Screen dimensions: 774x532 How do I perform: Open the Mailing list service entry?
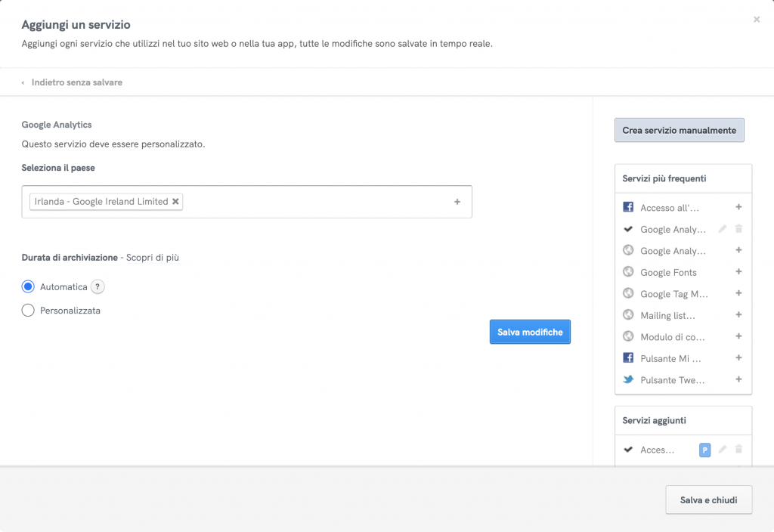(667, 315)
